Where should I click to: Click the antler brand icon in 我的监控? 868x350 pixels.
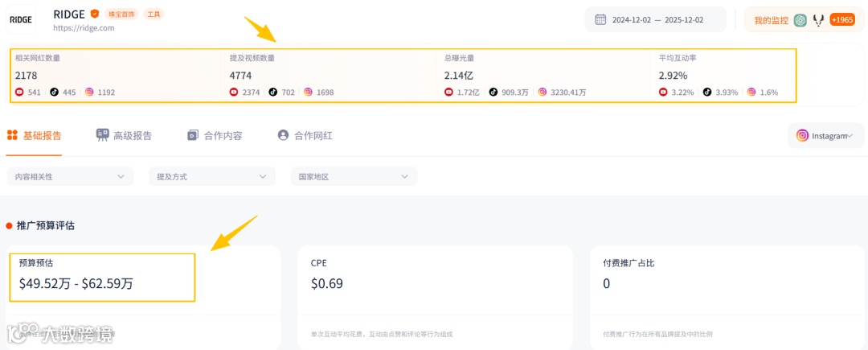tap(818, 20)
